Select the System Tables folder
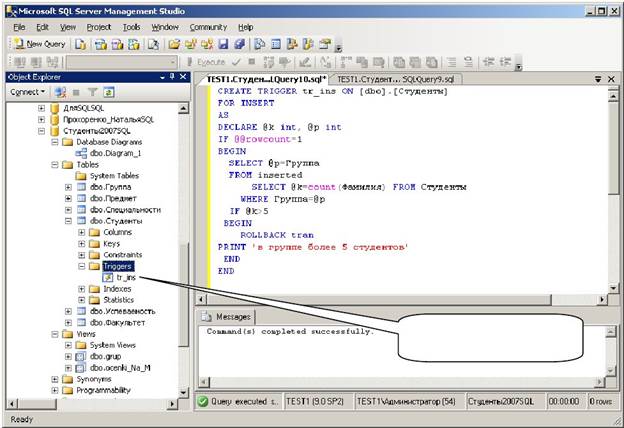The image size is (624, 428). tap(114, 176)
